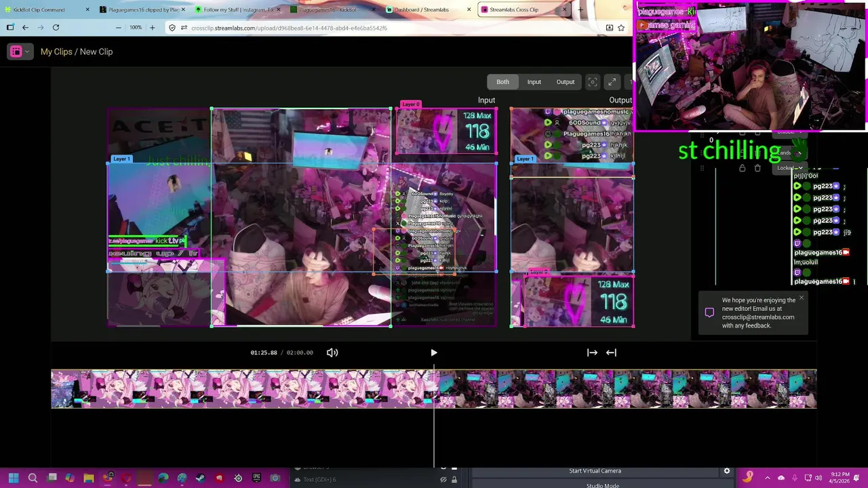
Task: Set trim end at playhead
Action: 611,352
